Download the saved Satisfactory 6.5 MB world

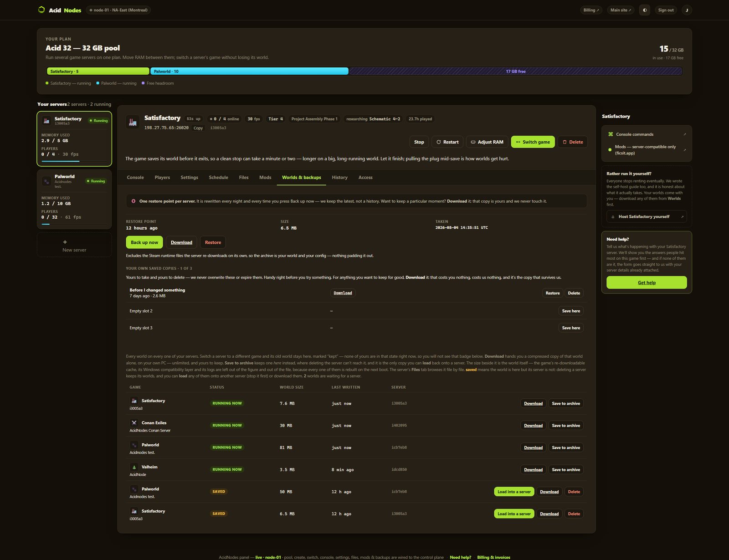(x=549, y=514)
